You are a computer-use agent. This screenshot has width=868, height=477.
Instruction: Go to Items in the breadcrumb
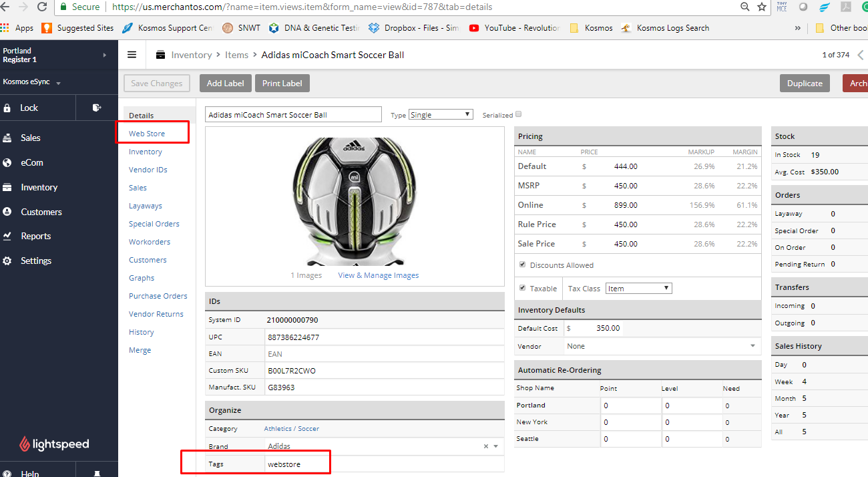pos(236,55)
